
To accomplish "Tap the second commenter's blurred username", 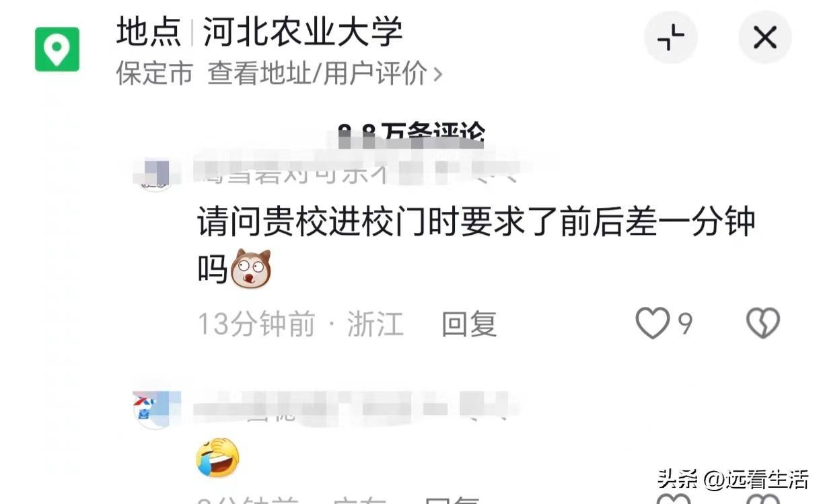I will pyautogui.click(x=357, y=408).
